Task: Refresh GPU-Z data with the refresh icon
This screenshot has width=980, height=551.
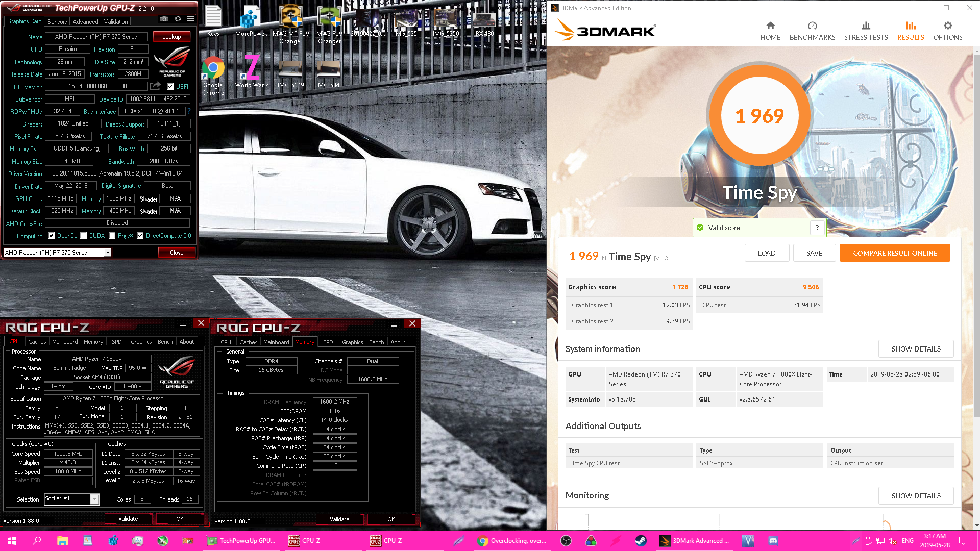Action: tap(178, 19)
